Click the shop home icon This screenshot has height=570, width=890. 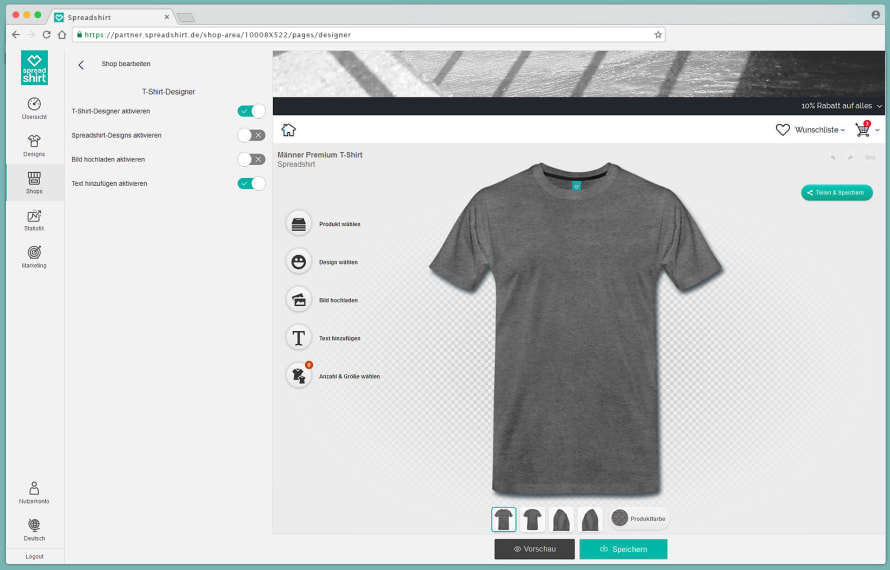[x=288, y=130]
